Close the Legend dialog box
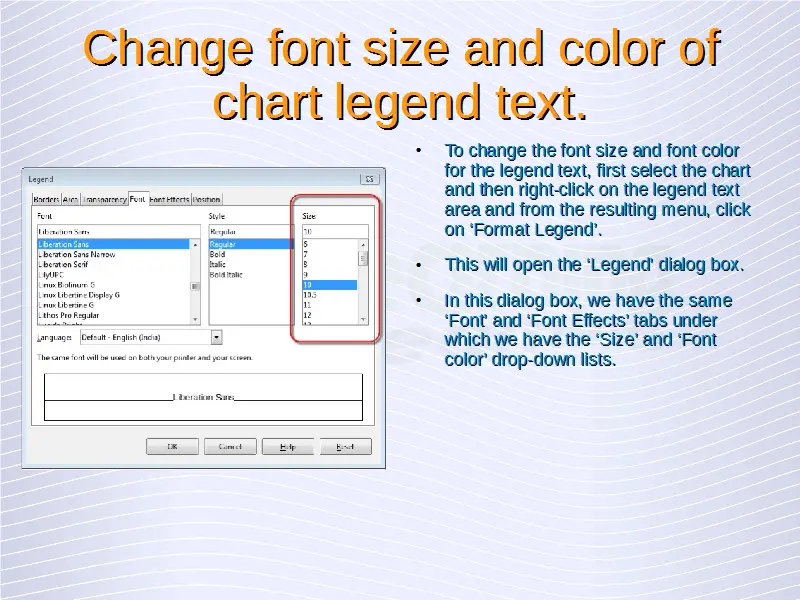 369,179
